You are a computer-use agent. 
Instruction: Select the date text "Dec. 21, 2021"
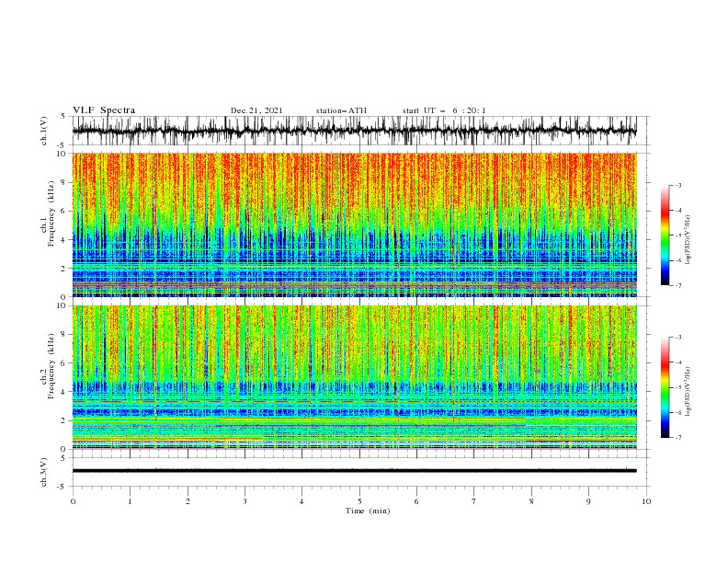point(256,110)
